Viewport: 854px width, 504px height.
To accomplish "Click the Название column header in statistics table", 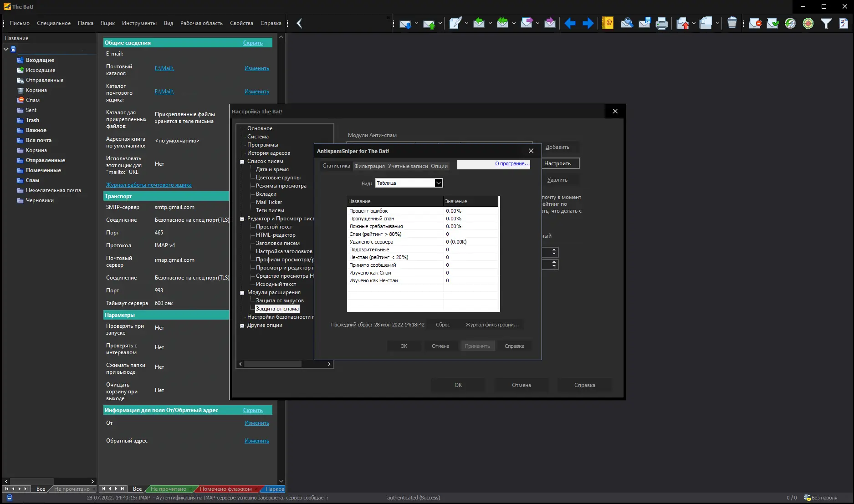I will (x=395, y=201).
